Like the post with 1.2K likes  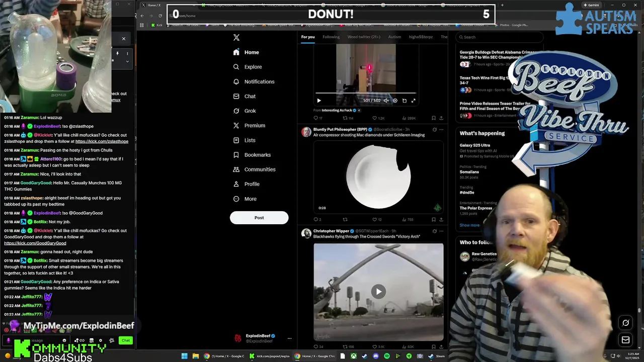point(378,118)
